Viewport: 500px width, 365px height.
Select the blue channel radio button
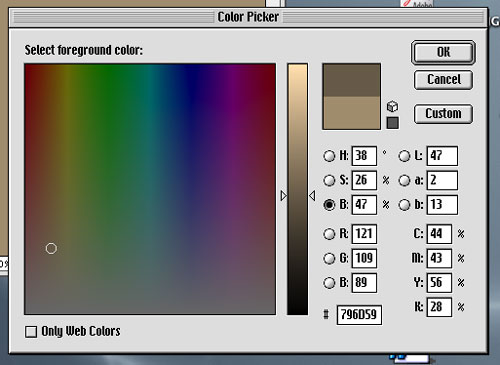[329, 283]
